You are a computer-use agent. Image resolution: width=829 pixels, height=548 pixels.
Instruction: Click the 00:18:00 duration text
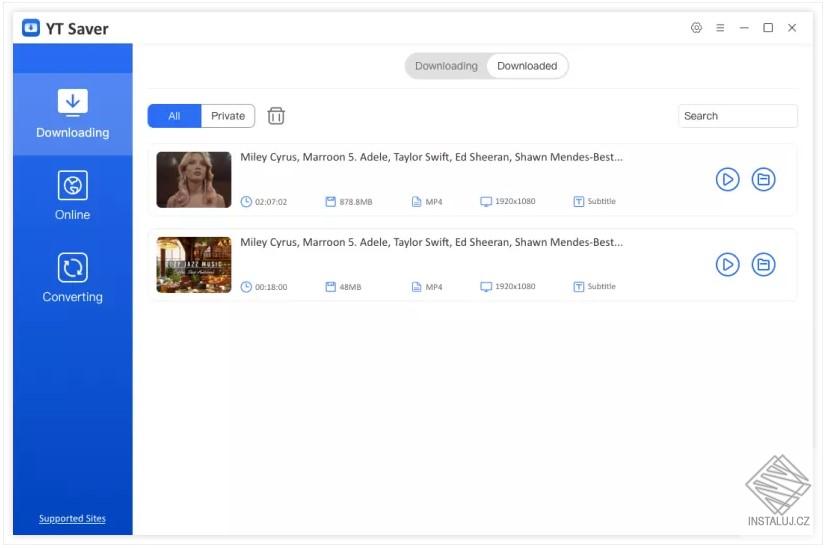[271, 287]
